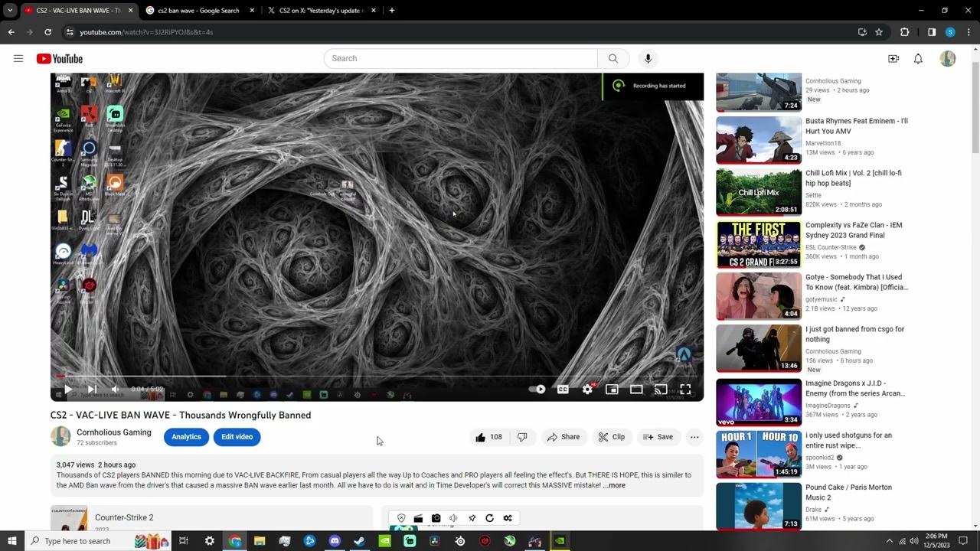This screenshot has height=551, width=980.
Task: Open more actions ellipsis under the video
Action: pos(694,437)
